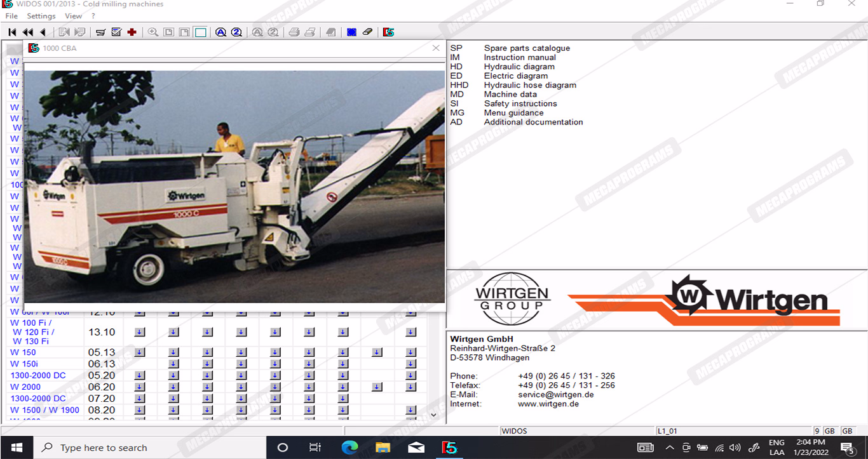
Task: Click the Wirtgen Group globe logo
Action: [x=512, y=299]
